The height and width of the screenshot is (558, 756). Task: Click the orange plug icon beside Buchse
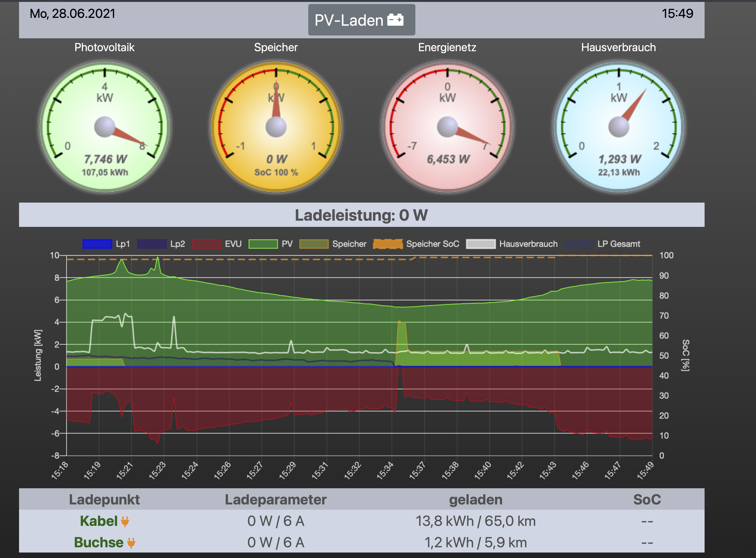click(x=131, y=543)
